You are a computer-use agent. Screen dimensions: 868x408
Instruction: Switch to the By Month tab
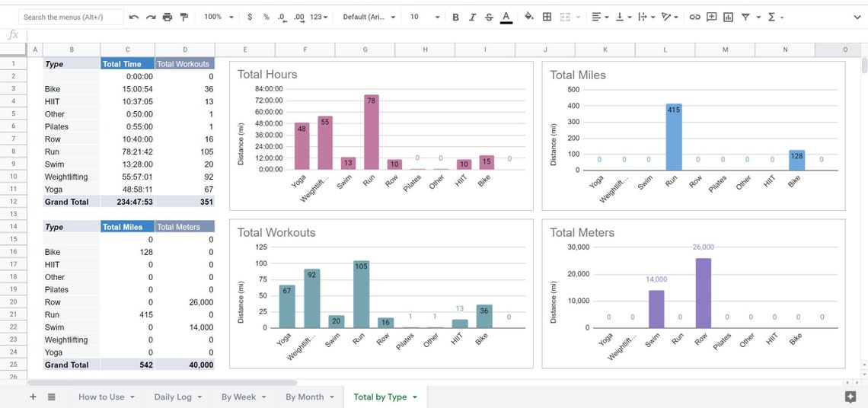click(x=305, y=397)
